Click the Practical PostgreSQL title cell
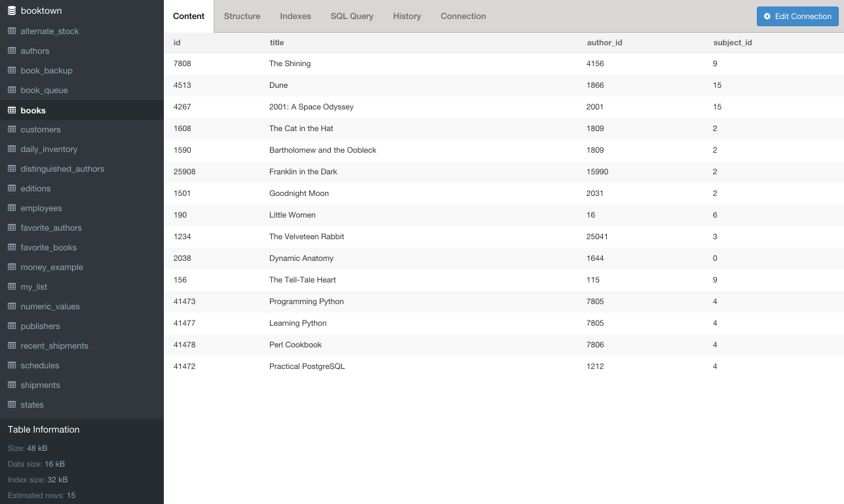This screenshot has height=504, width=844. pyautogui.click(x=307, y=366)
